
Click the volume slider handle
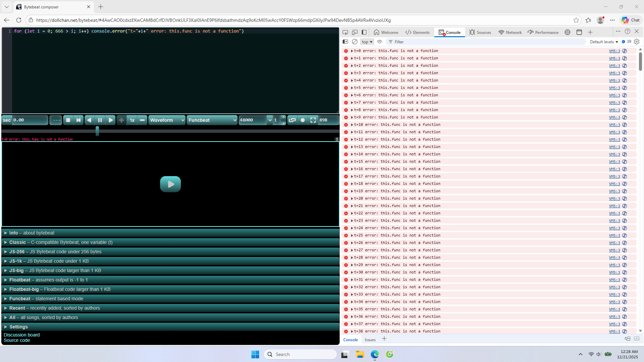click(x=97, y=131)
